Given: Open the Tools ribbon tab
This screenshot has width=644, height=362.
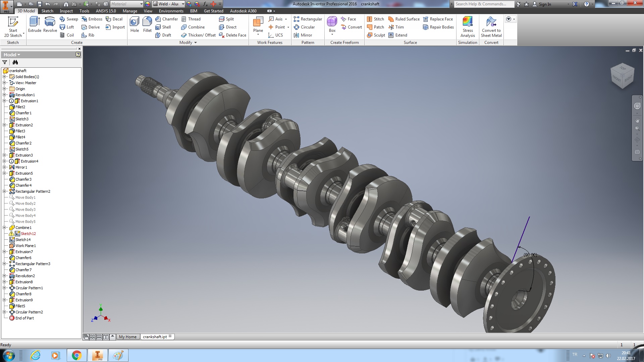Looking at the screenshot, I should pyautogui.click(x=84, y=11).
